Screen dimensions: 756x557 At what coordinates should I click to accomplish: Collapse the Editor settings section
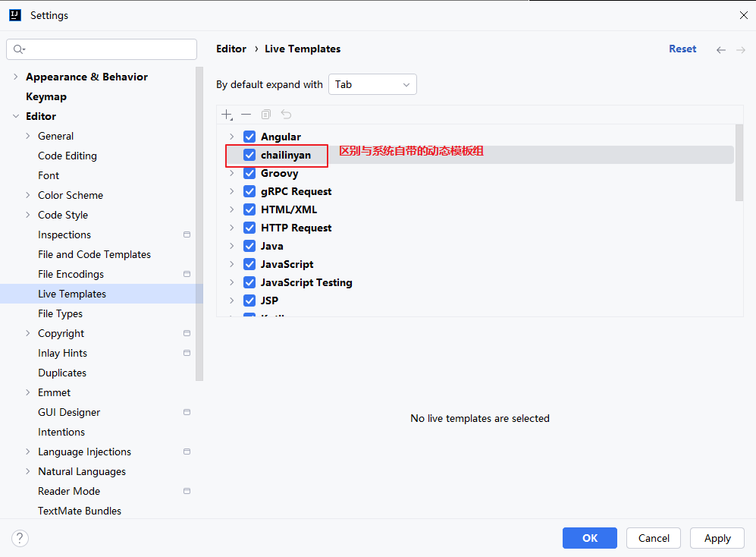tap(15, 116)
